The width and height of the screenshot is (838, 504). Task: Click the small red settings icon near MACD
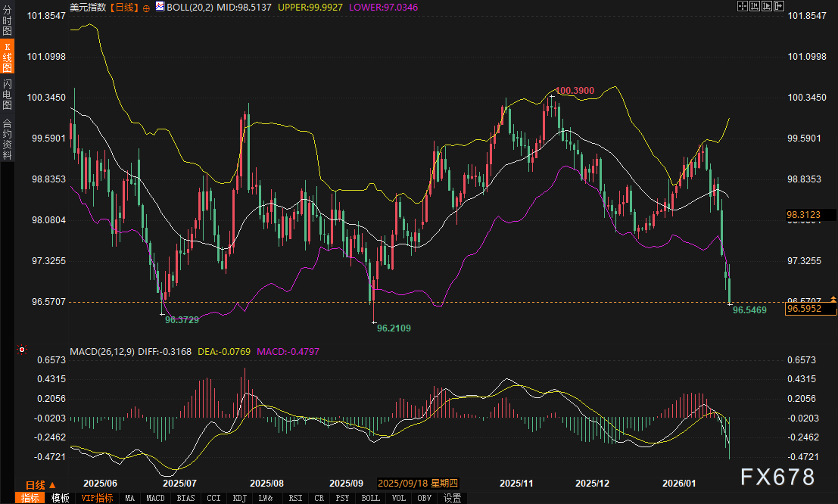[22, 351]
